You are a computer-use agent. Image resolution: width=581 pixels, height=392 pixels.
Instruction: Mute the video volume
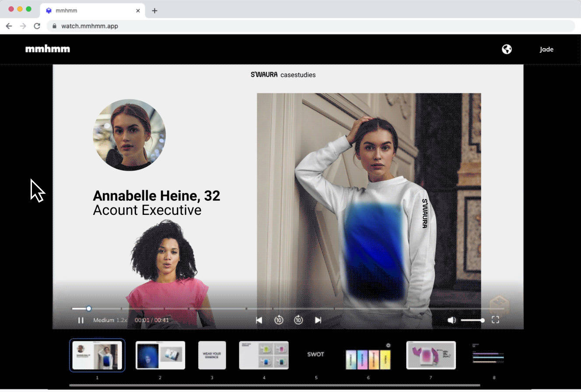point(451,320)
